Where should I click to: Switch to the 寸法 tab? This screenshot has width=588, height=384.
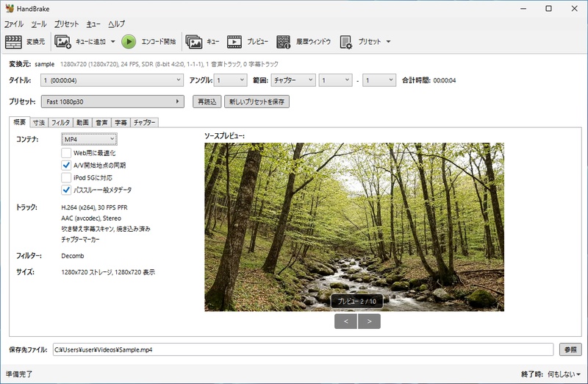[39, 122]
